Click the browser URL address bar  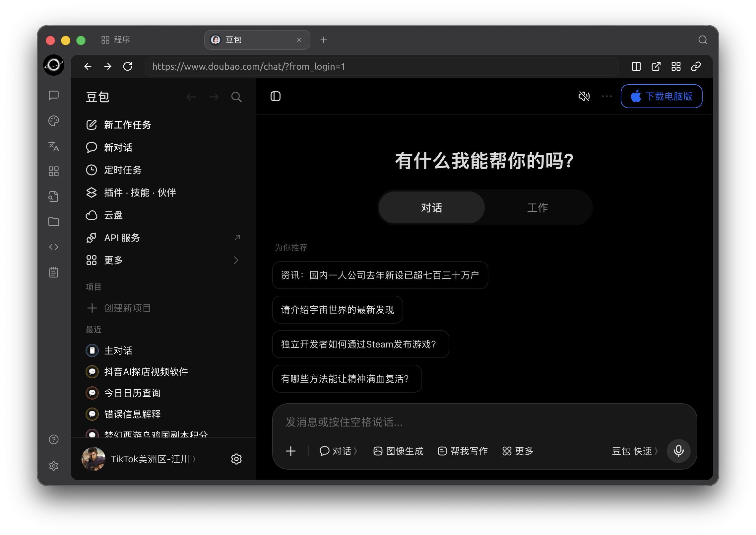point(382,66)
